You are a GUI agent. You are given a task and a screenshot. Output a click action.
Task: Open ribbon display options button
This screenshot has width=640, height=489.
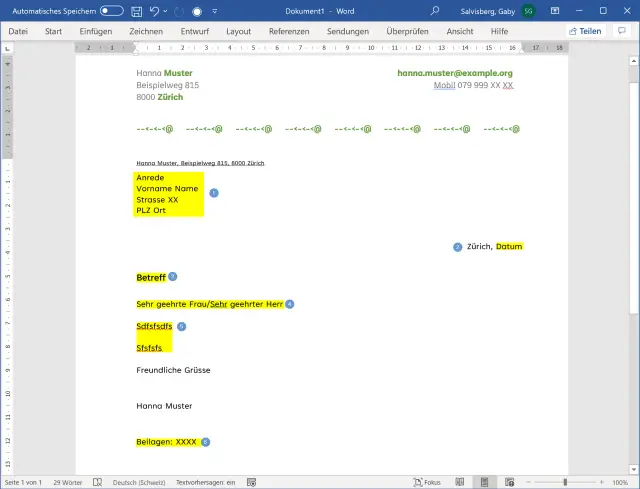click(555, 11)
